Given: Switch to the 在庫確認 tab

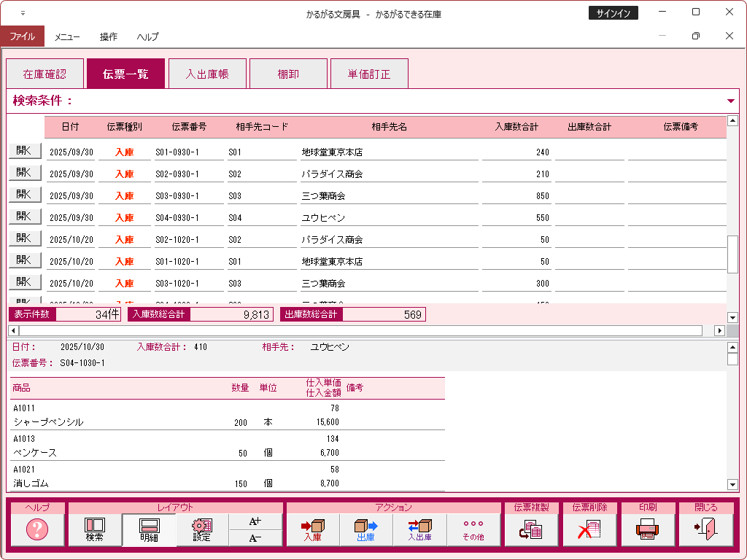Looking at the screenshot, I should point(44,74).
